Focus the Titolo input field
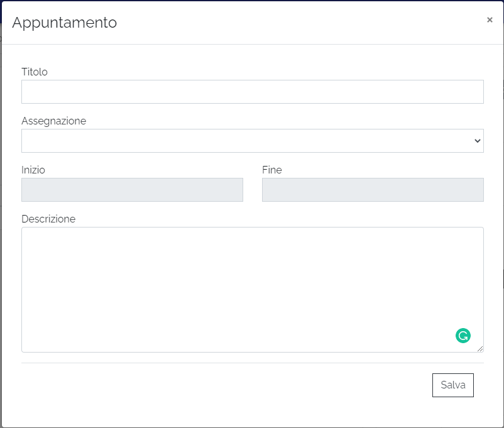The height and width of the screenshot is (428, 504). (252, 92)
